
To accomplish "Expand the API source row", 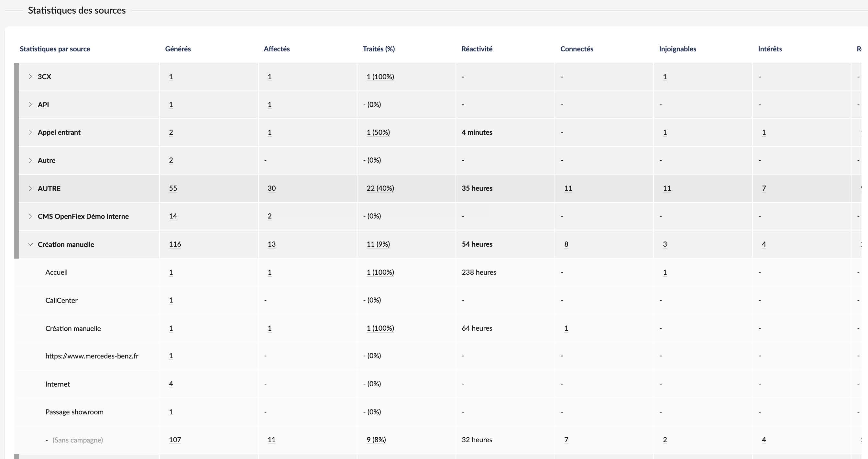I will pyautogui.click(x=30, y=105).
